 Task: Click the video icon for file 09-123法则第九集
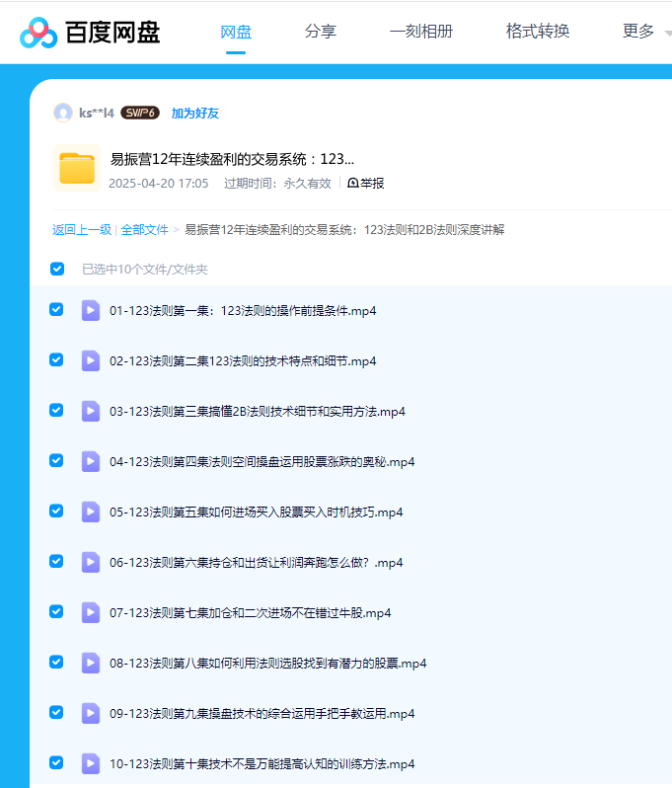[91, 713]
